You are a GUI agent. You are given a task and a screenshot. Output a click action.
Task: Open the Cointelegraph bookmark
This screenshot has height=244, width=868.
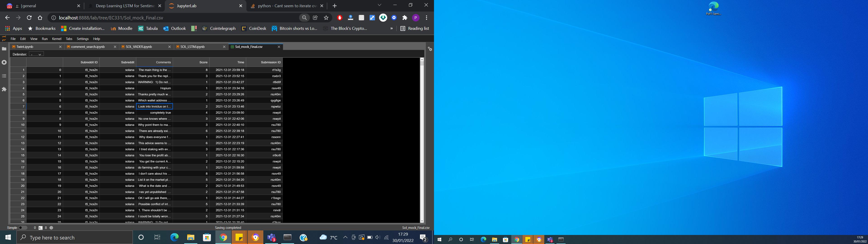(219, 29)
